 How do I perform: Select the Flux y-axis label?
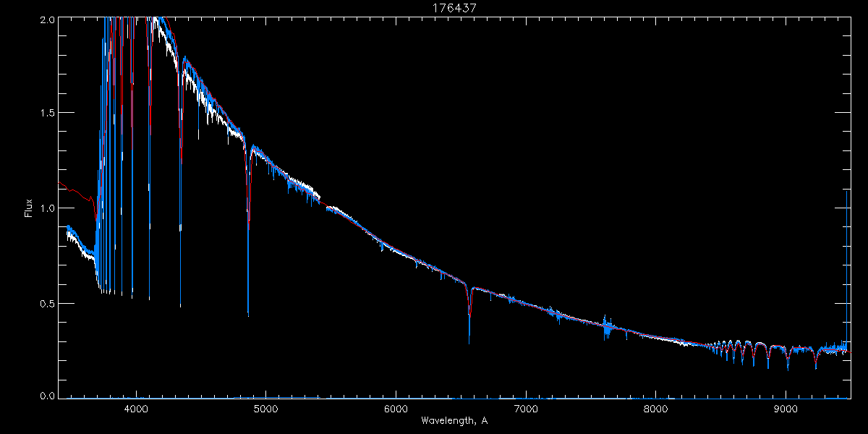pyautogui.click(x=29, y=208)
